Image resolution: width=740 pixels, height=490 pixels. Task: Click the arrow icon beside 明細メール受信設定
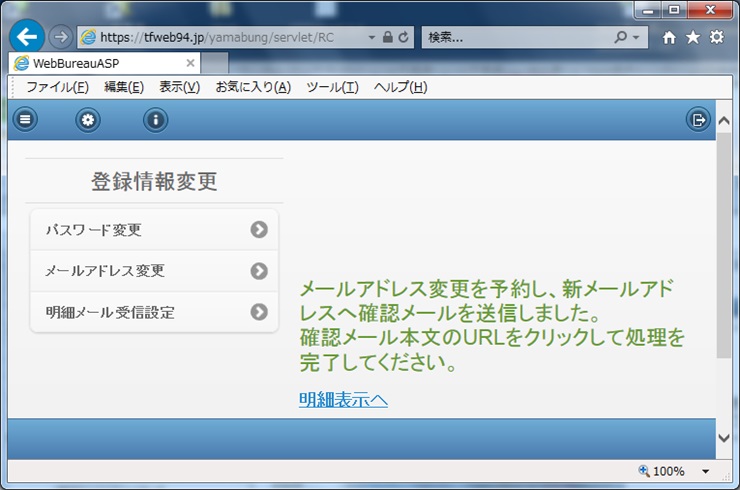tap(259, 312)
